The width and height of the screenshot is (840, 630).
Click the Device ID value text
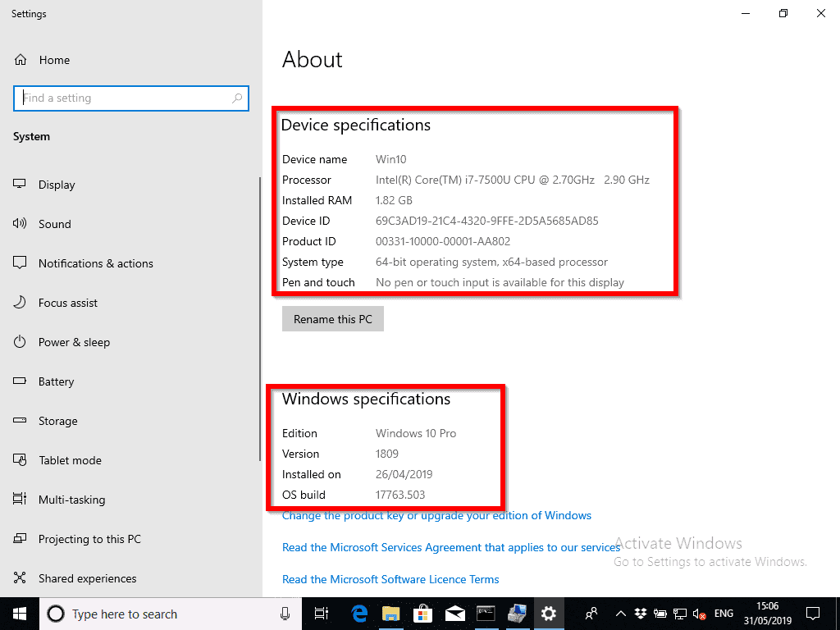click(487, 221)
